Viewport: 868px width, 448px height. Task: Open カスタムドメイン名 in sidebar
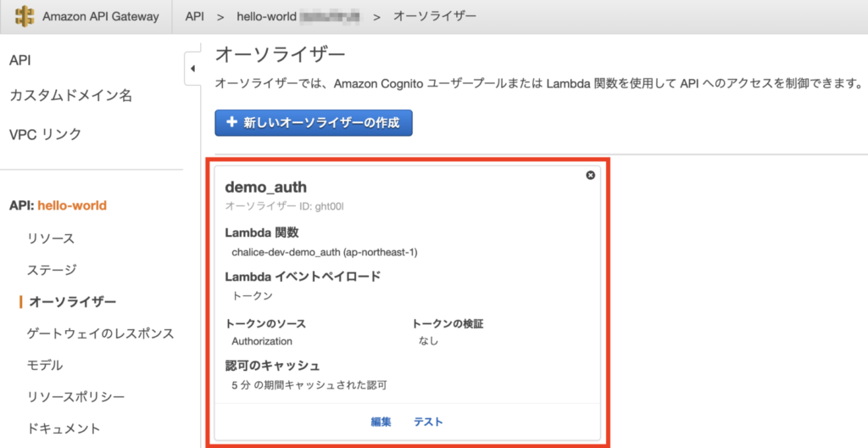coord(71,96)
